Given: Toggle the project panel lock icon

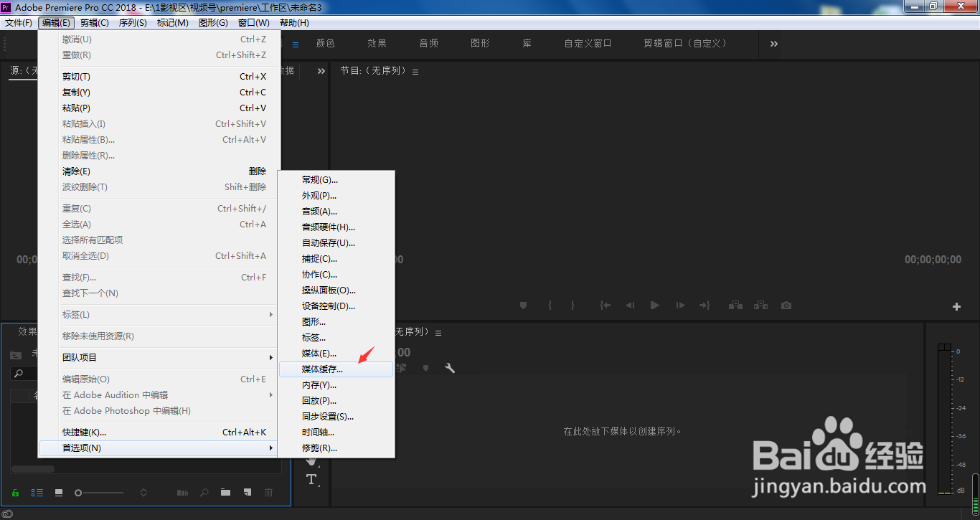Looking at the screenshot, I should pos(16,493).
